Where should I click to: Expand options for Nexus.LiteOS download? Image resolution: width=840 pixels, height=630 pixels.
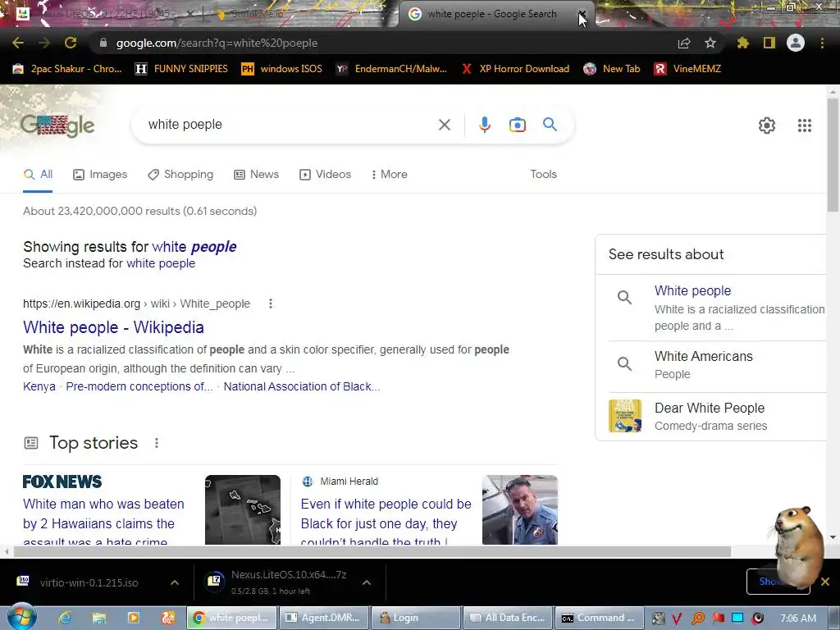click(x=367, y=582)
